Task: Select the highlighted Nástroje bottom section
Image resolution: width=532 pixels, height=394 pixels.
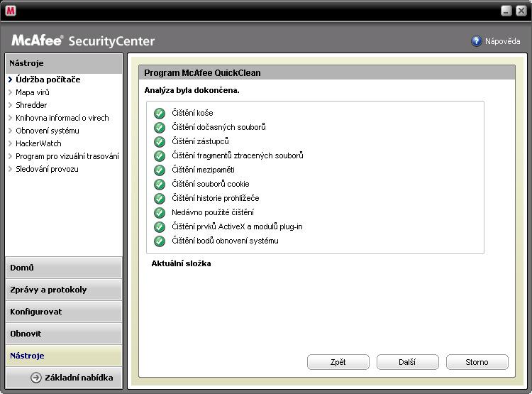Action: coord(64,356)
